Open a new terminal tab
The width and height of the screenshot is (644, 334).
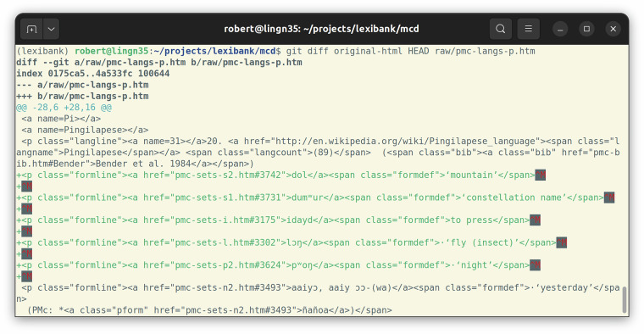[x=31, y=29]
